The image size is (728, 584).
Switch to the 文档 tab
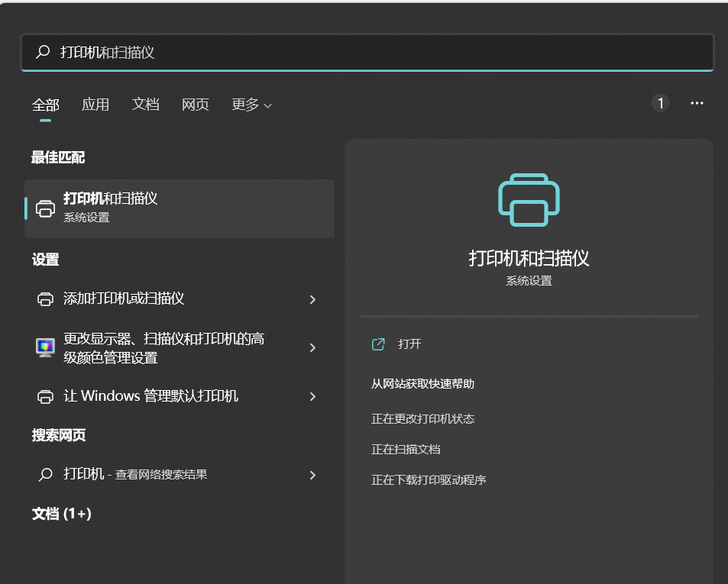pyautogui.click(x=145, y=104)
